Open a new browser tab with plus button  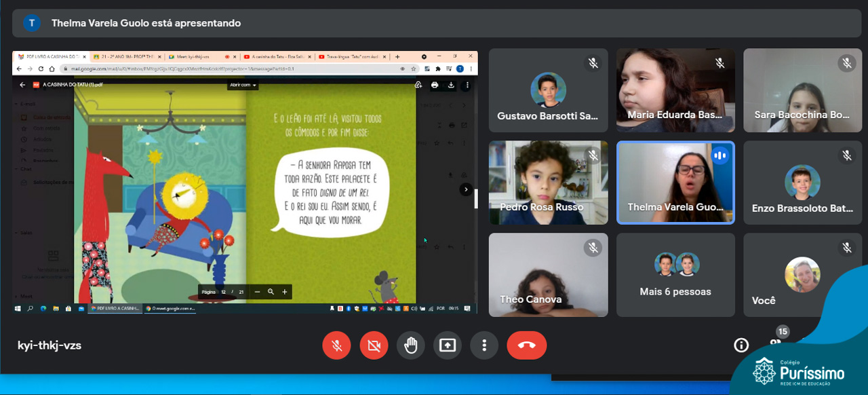[397, 57]
